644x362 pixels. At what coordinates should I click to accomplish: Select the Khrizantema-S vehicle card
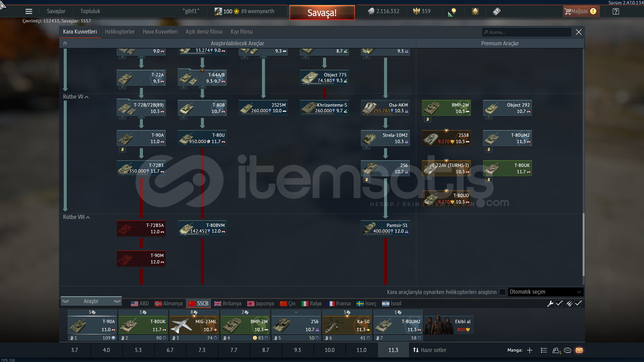(x=324, y=108)
